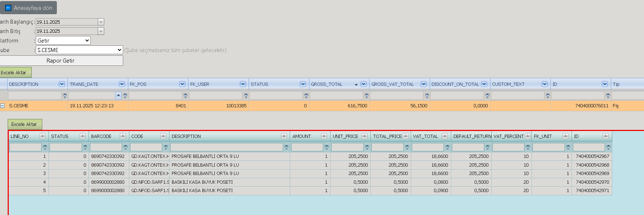The width and height of the screenshot is (644, 215).
Task: Click the filter icon for the DESCRIPTION column
Action: pos(65,96)
